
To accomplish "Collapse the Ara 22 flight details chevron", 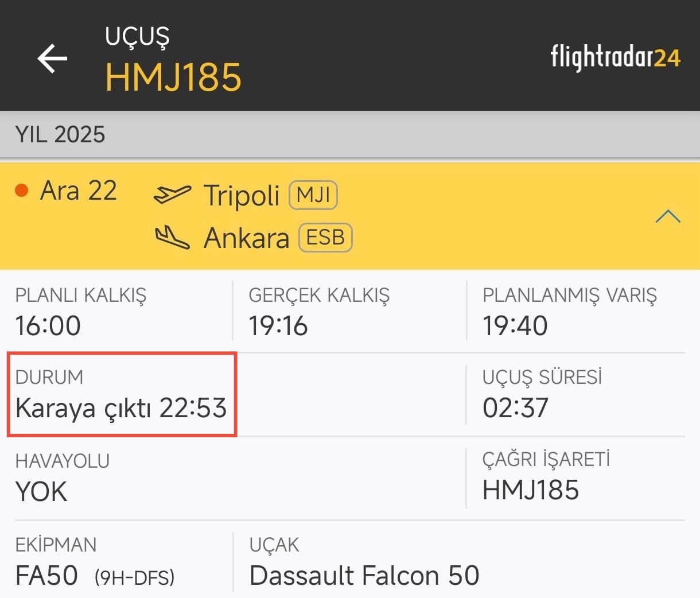I will click(x=667, y=216).
